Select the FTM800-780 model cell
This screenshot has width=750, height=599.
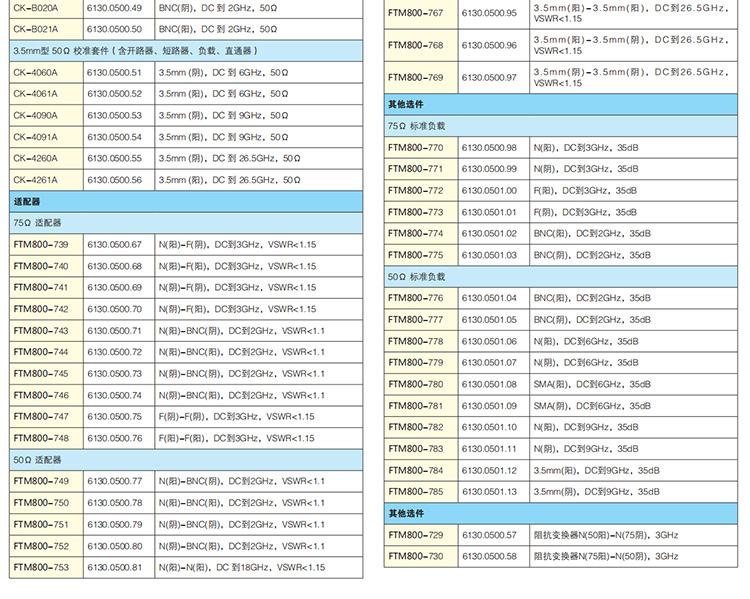pos(415,384)
